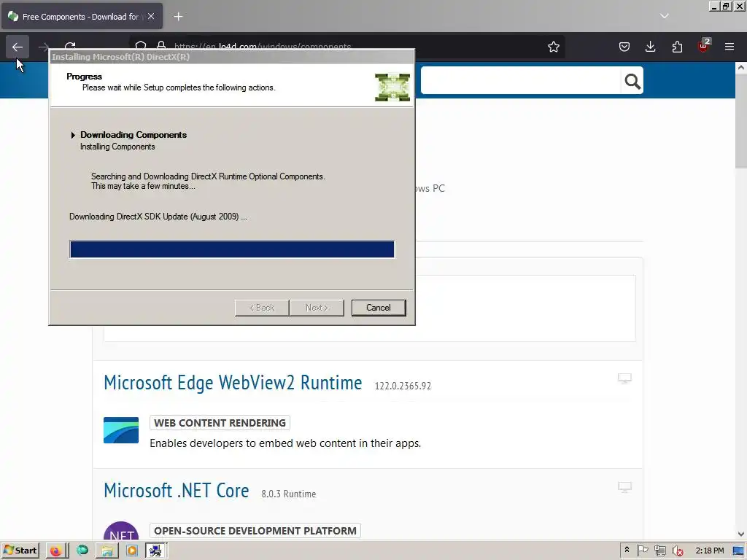Open the Firefox downloads panel

pyautogui.click(x=650, y=47)
